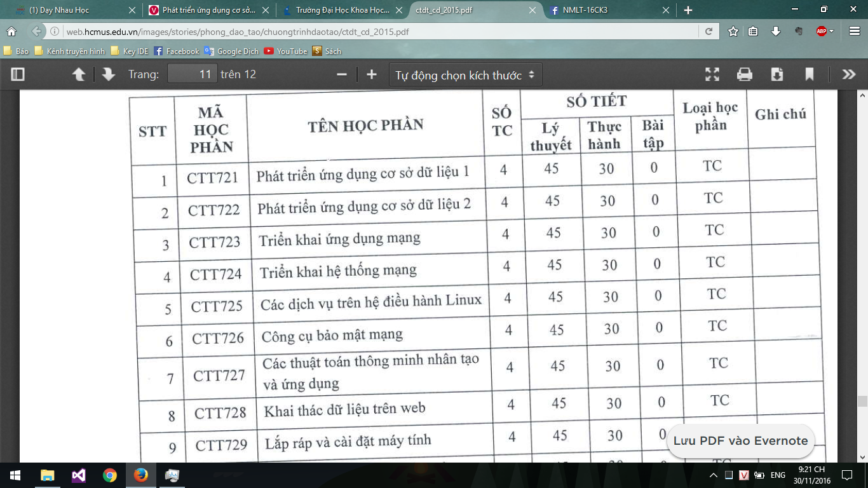Go to next PDF page arrow
Image resolution: width=868 pixels, height=488 pixels.
109,74
